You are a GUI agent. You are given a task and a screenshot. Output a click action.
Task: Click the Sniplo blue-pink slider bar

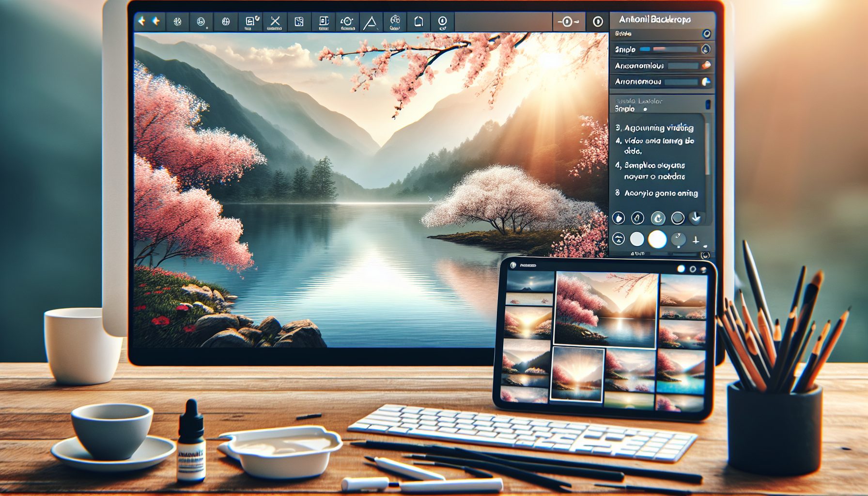pyautogui.click(x=668, y=49)
